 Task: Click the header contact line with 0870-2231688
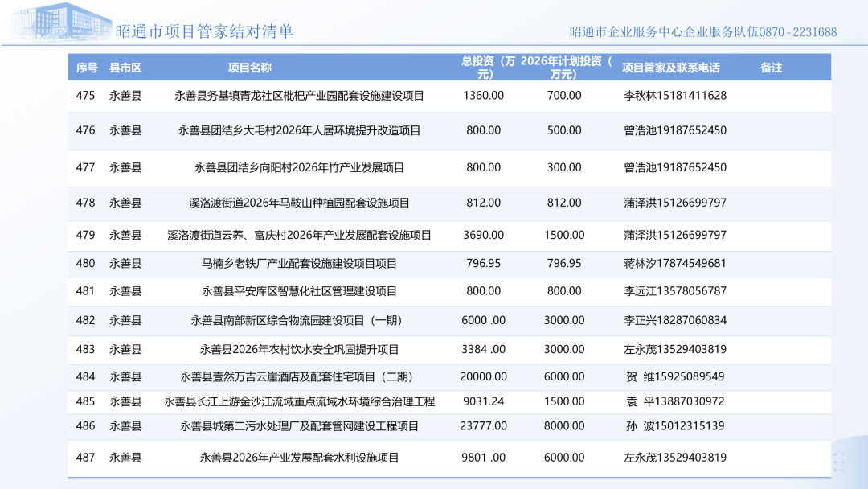(703, 32)
